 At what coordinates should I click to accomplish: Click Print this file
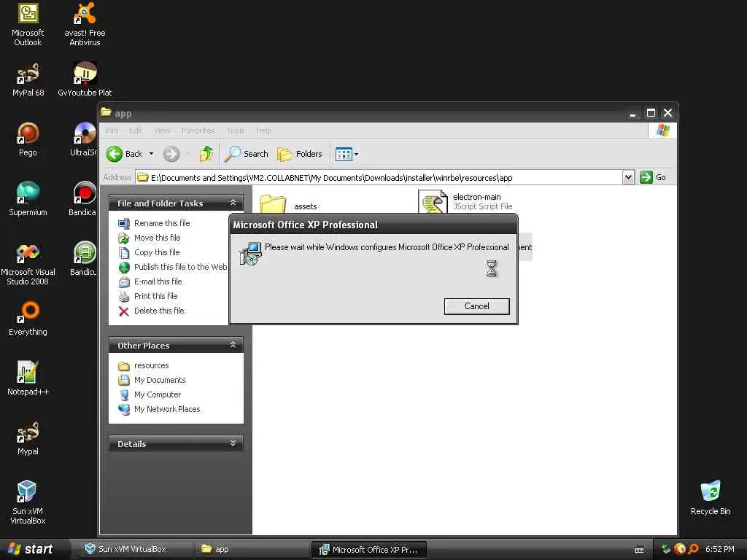[x=147, y=296]
